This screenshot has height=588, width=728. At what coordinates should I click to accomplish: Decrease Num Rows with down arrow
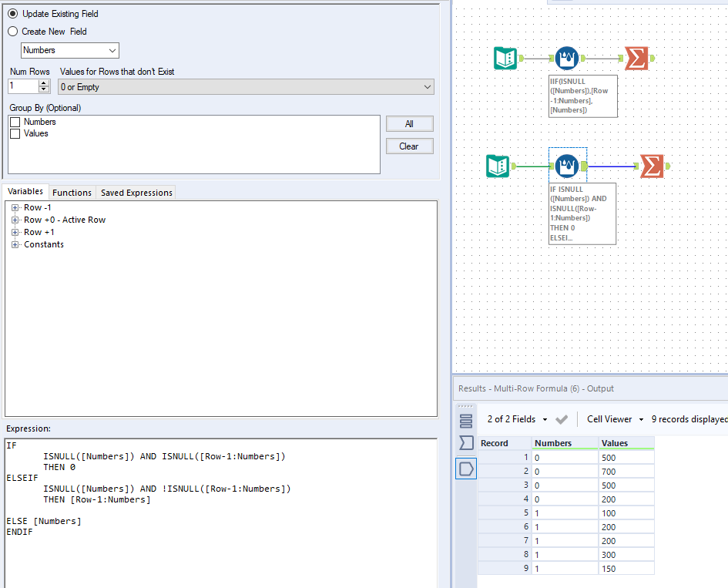coord(44,89)
